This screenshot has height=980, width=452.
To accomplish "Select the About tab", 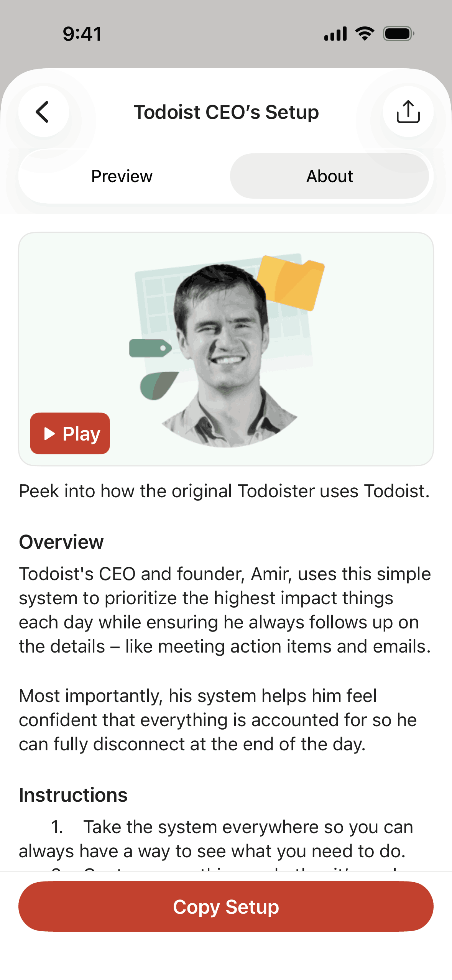I will [x=329, y=176].
